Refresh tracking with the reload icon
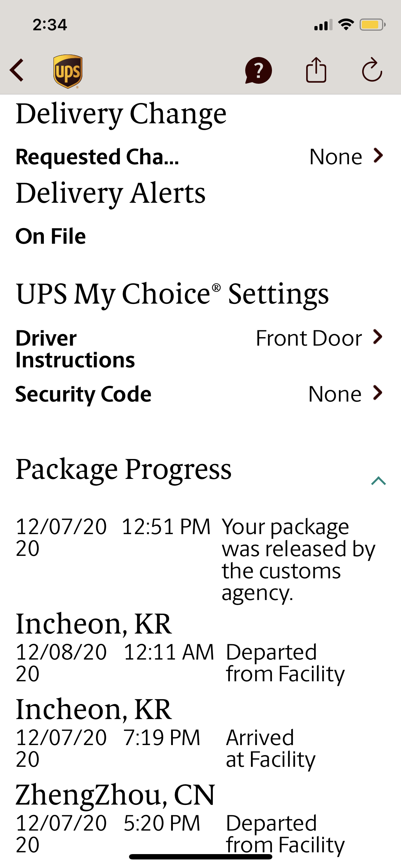This screenshot has width=401, height=868. pos(372,70)
